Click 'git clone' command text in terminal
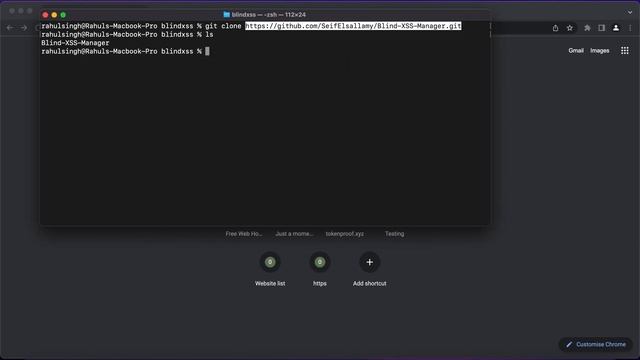640x360 pixels. tap(223, 26)
